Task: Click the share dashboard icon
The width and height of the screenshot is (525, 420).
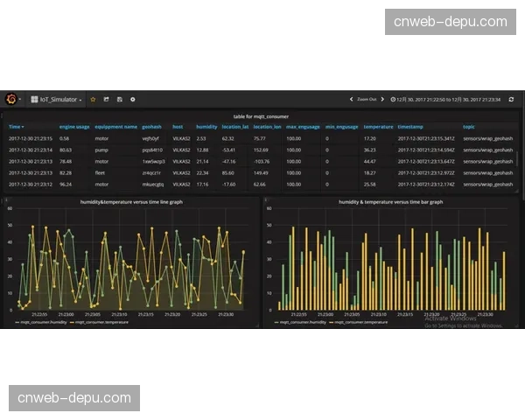Action: [106, 100]
